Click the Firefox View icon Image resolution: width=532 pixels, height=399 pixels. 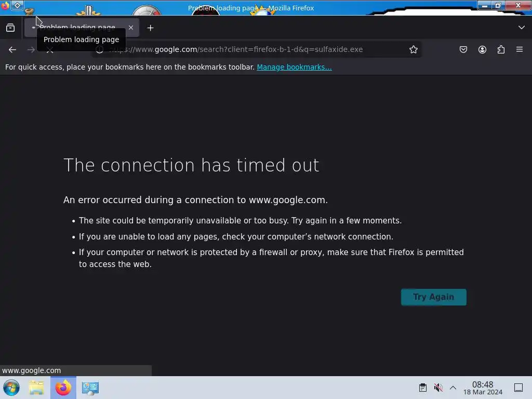point(10,28)
